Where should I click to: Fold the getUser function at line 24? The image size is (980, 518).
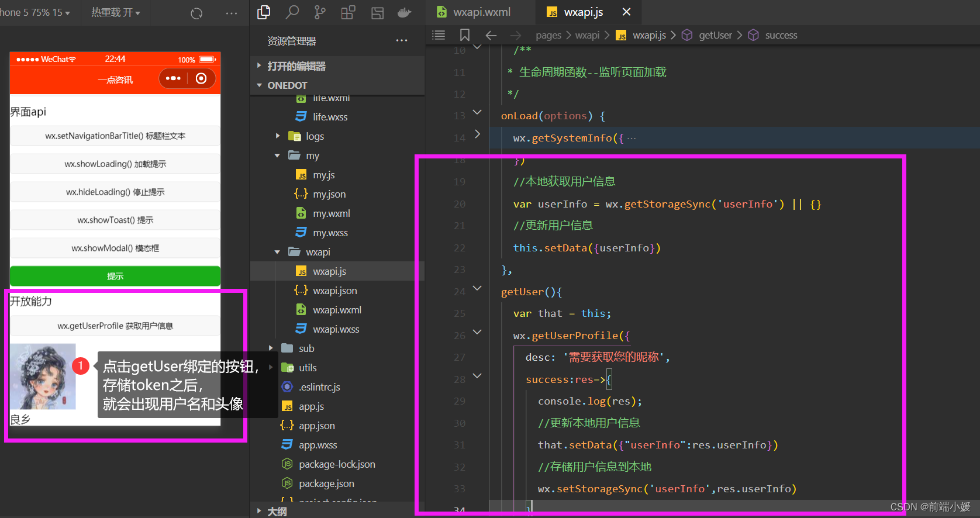point(477,288)
